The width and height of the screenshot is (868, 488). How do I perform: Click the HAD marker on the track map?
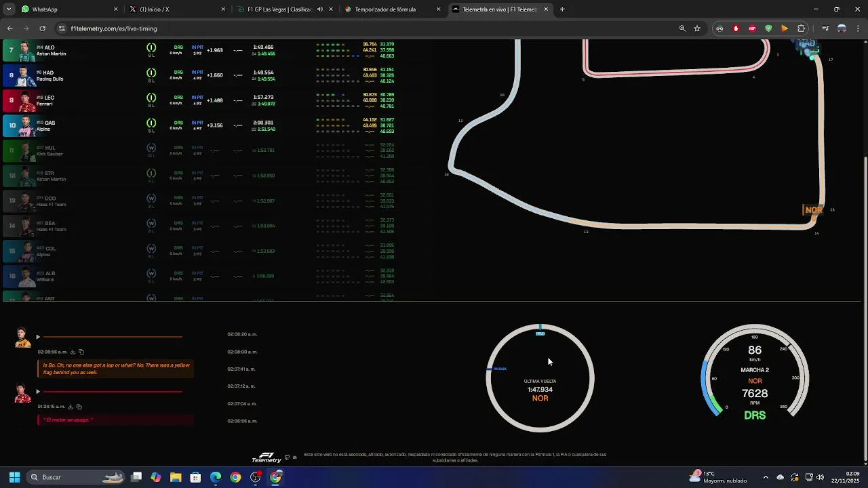tap(807, 45)
